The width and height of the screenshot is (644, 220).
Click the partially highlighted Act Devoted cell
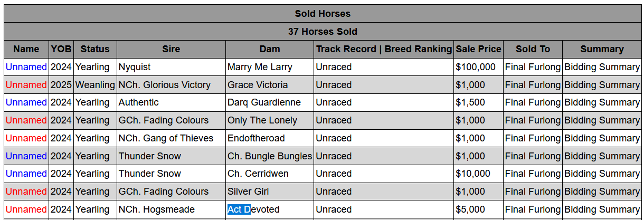253,209
